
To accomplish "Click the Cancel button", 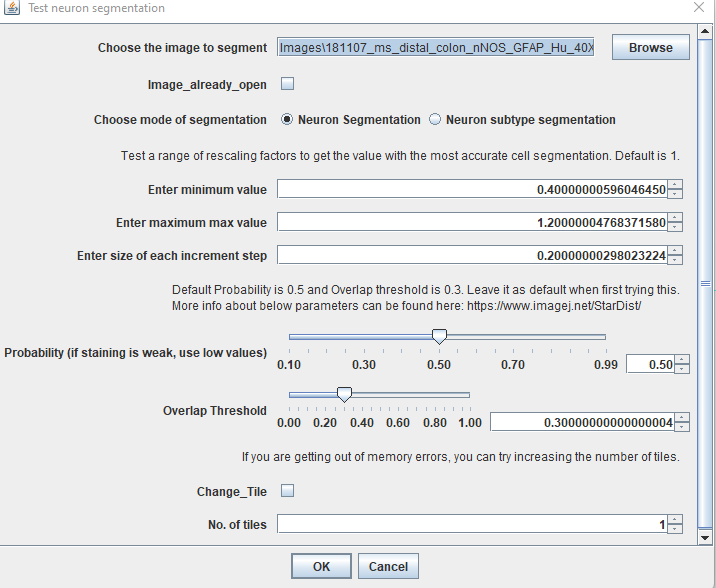I will [x=388, y=566].
